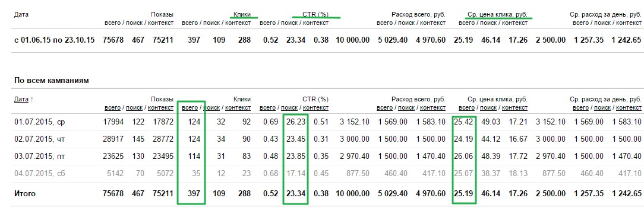The height and width of the screenshot is (217, 644).
Task: Click the 'Итого' row label
Action: click(x=25, y=193)
